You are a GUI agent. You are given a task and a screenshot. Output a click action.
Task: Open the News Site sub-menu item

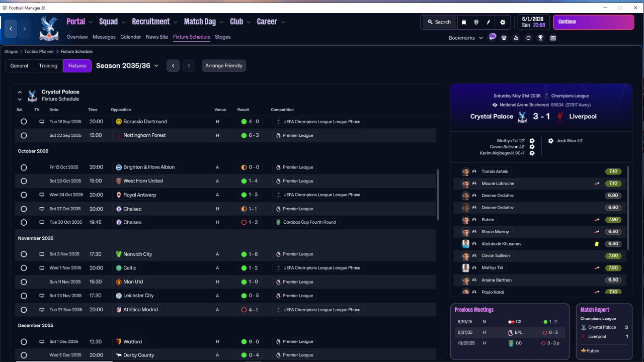click(x=157, y=37)
